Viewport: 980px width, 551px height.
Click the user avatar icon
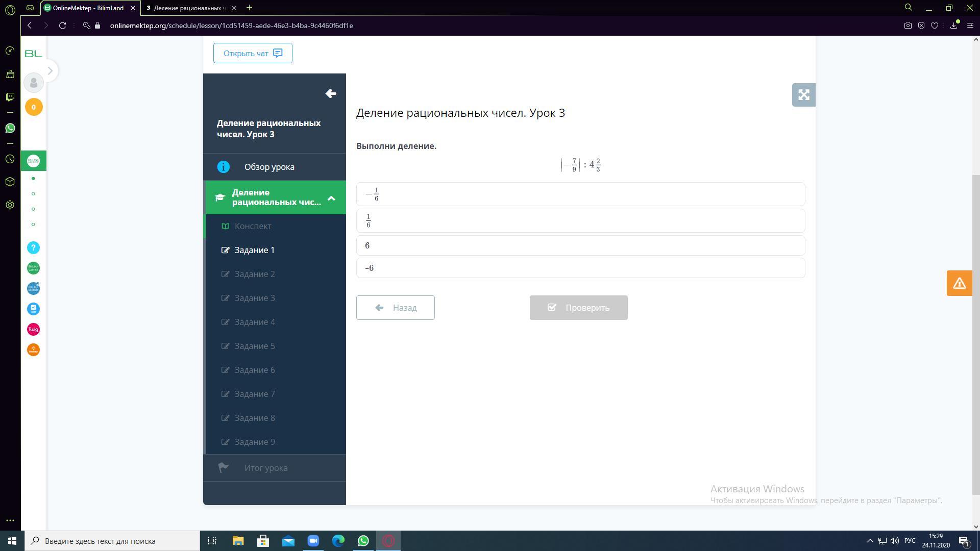[x=34, y=83]
